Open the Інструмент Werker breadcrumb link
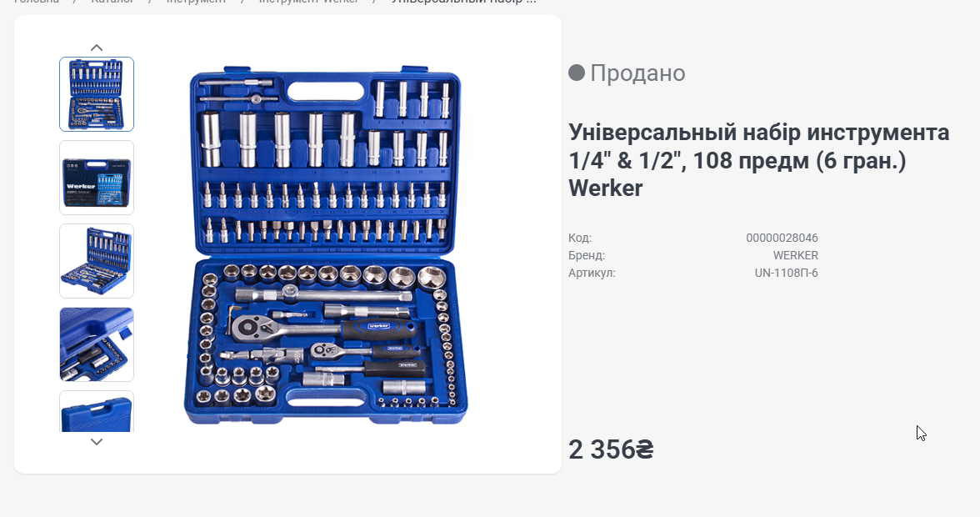This screenshot has width=980, height=517. (308, 1)
